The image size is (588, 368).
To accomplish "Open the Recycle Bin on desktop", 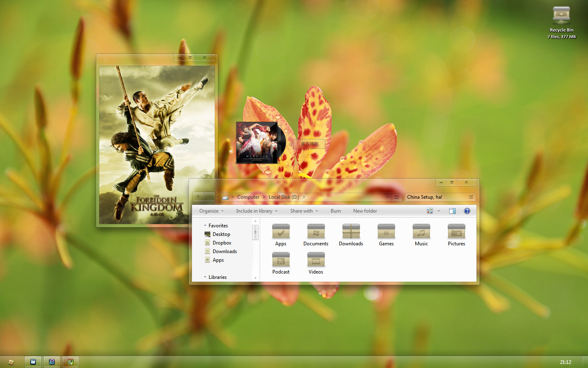I will 561,22.
